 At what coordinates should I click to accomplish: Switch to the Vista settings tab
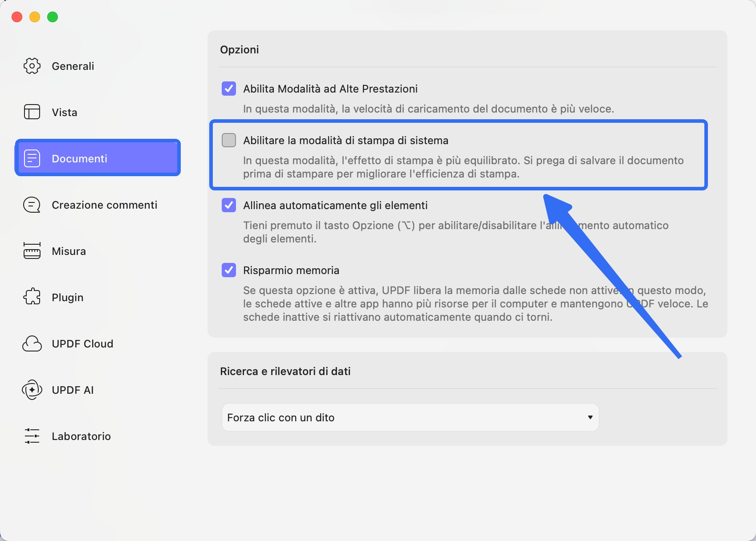point(65,113)
